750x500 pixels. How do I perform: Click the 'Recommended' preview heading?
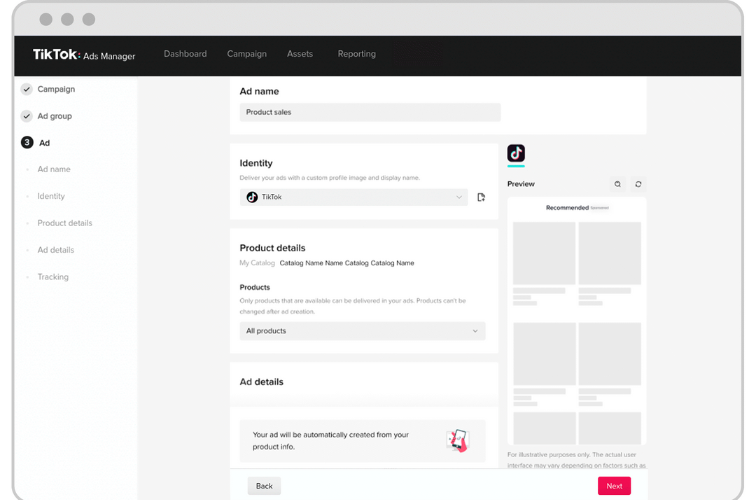click(x=567, y=208)
